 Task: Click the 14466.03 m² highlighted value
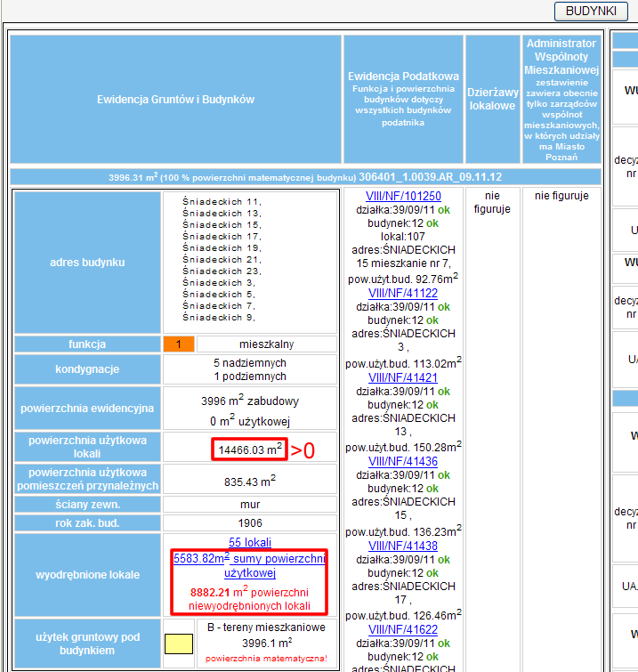[x=249, y=449]
